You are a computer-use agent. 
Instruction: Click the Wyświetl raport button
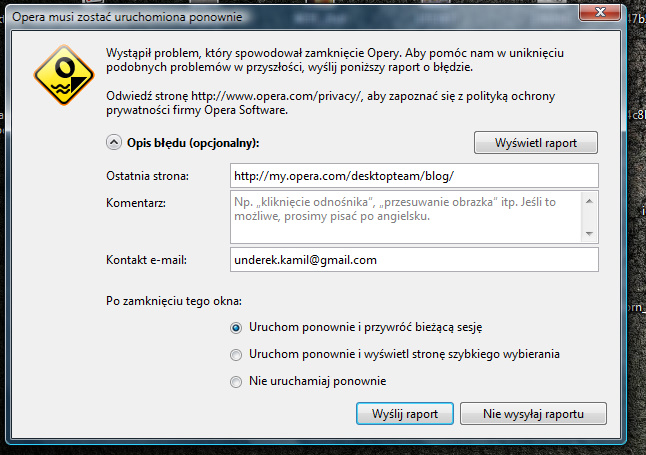click(535, 142)
